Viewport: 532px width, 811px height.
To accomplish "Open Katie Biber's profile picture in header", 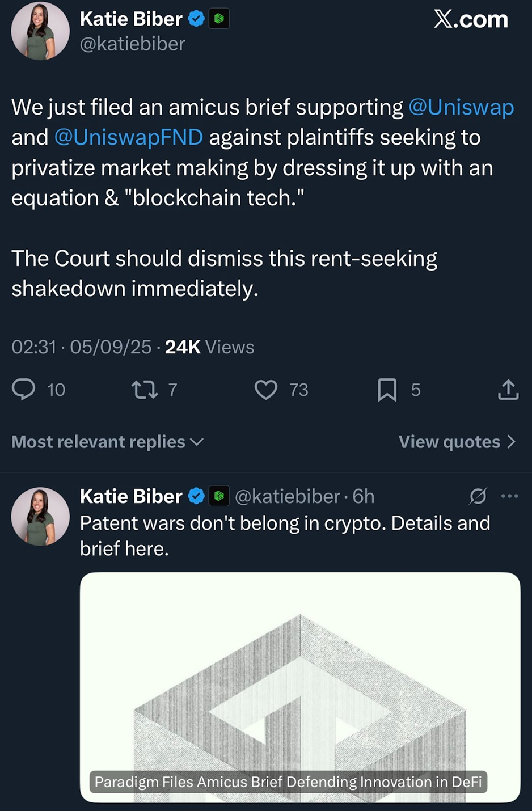I will pyautogui.click(x=40, y=31).
